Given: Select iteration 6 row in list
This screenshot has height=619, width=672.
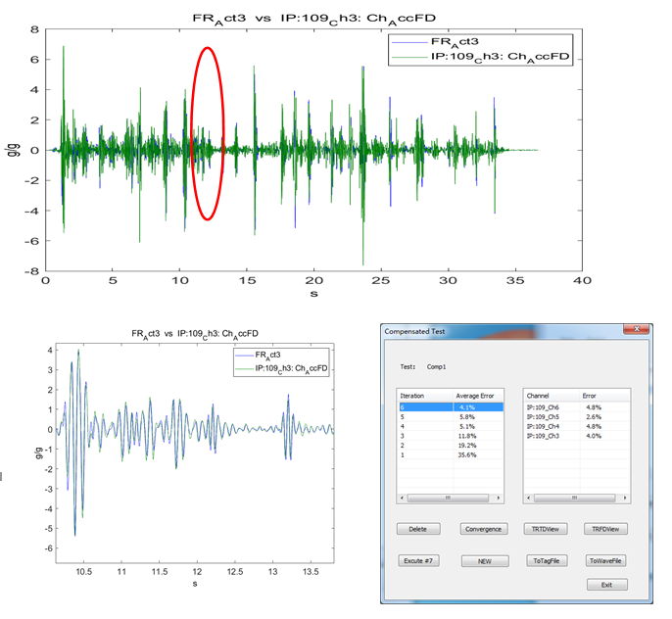Looking at the screenshot, I should (449, 405).
